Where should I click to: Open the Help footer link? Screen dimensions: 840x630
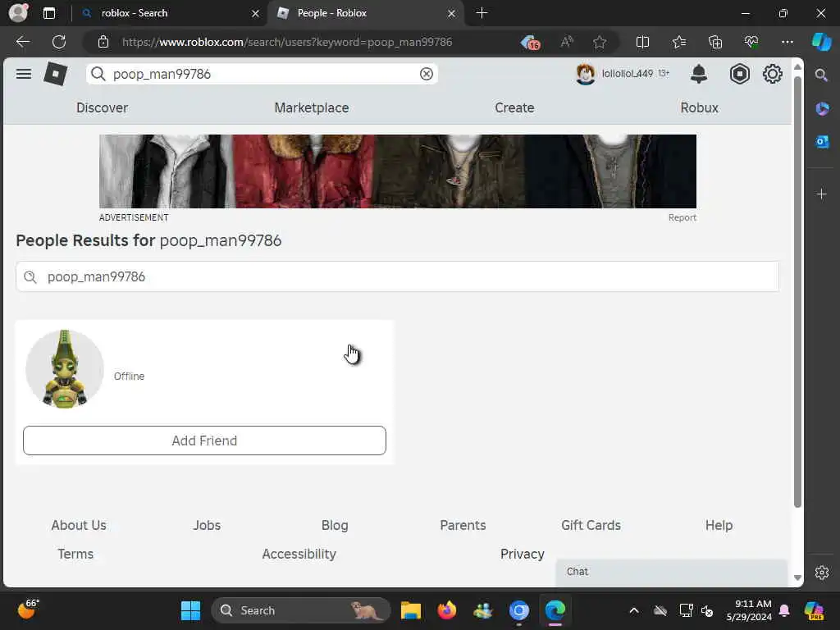coord(719,525)
